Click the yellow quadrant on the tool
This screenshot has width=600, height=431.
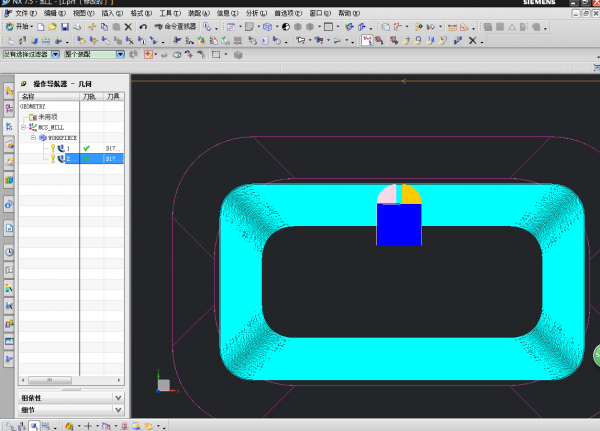(x=412, y=194)
